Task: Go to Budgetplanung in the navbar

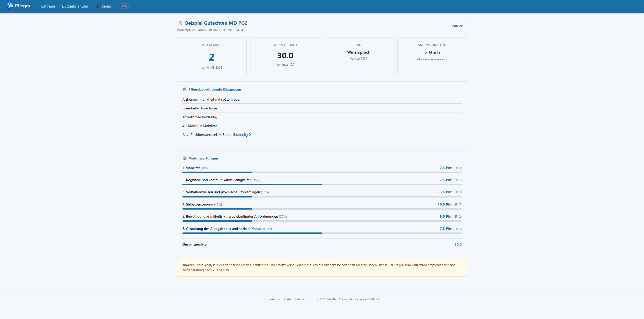Action: 75,6
